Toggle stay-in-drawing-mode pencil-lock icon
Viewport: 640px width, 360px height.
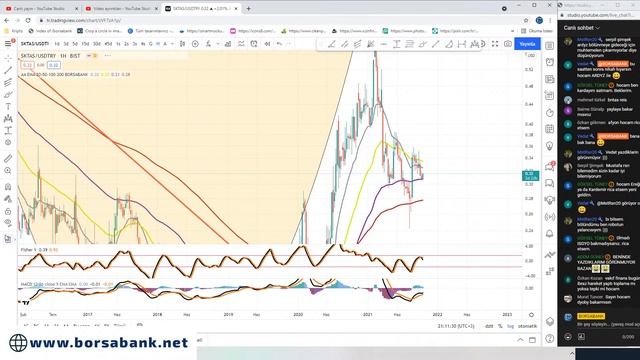8,199
